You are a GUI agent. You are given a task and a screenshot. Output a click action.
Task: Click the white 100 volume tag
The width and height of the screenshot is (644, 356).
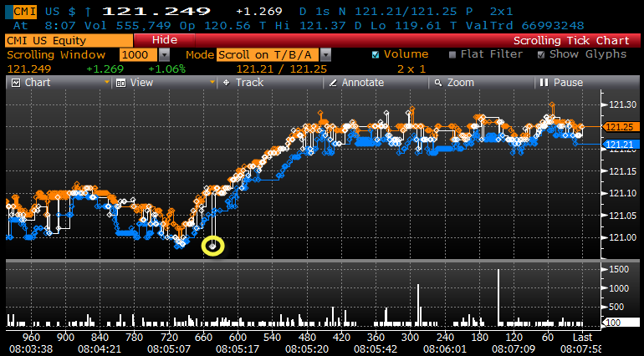(x=621, y=323)
